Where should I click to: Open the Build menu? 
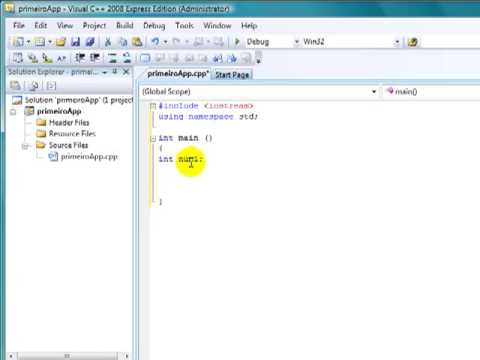(125, 25)
